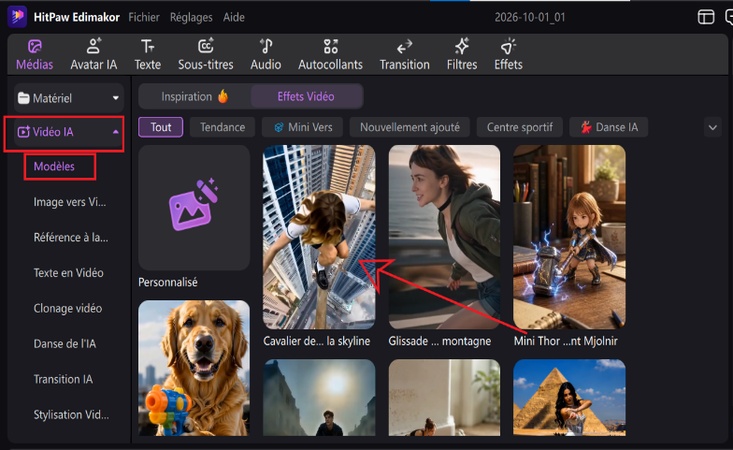Screen dimensions: 733x450
Task: Select the Tout filter chip
Action: [x=161, y=127]
